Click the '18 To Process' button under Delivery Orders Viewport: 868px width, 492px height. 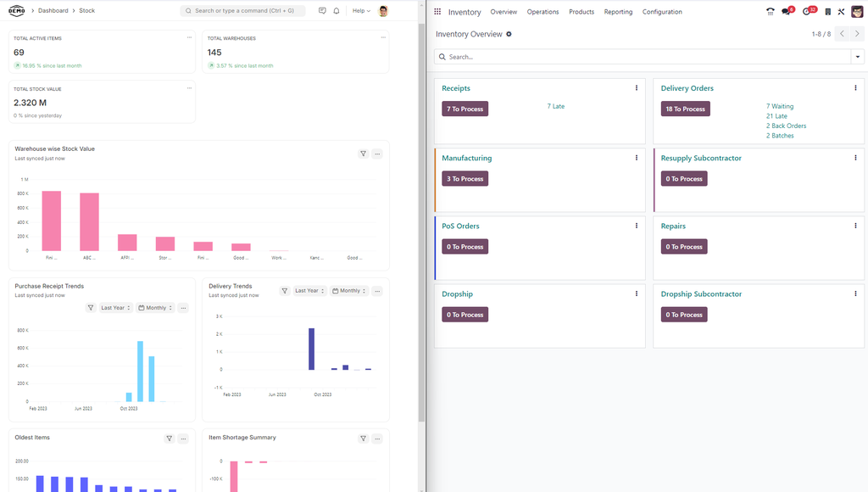pyautogui.click(x=685, y=109)
